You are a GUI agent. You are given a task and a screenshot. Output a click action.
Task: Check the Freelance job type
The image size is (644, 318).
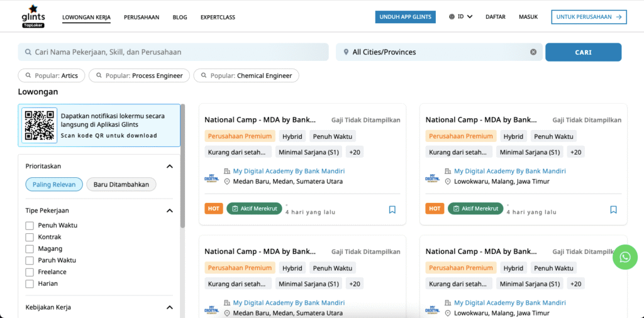pos(30,271)
